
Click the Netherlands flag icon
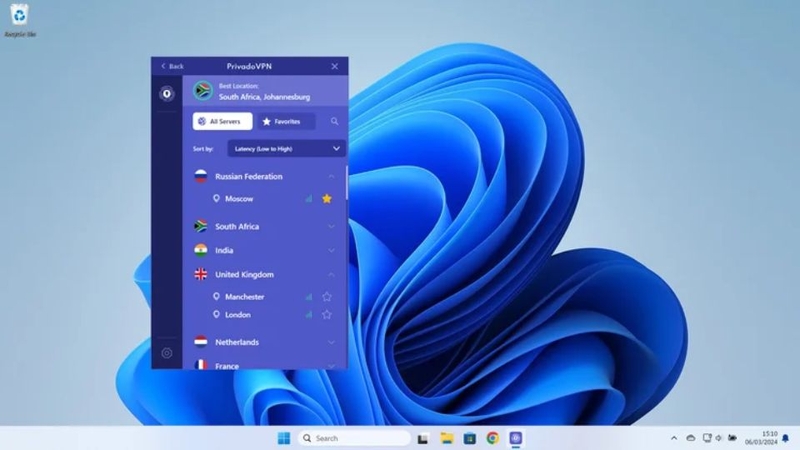click(201, 342)
